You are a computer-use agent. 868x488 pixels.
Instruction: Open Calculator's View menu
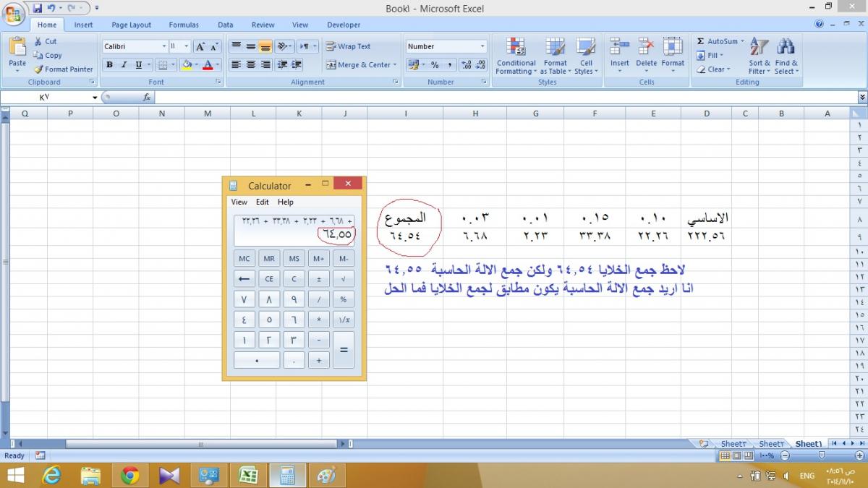tap(239, 202)
